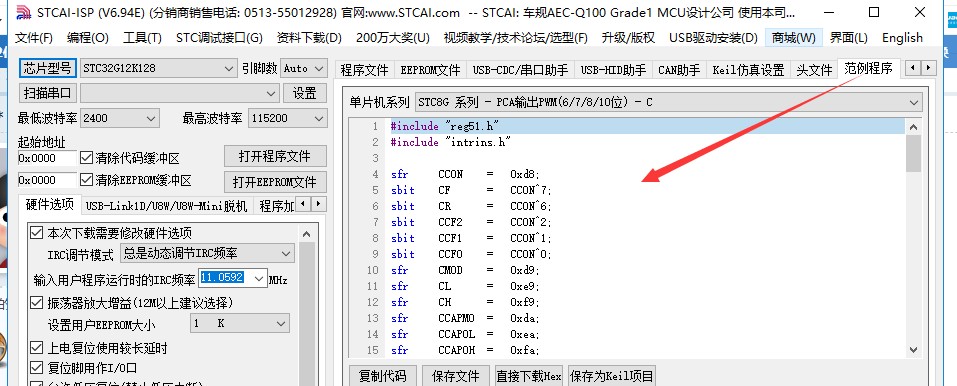
Task: Open the 工具(T) menu
Action: tap(142, 38)
